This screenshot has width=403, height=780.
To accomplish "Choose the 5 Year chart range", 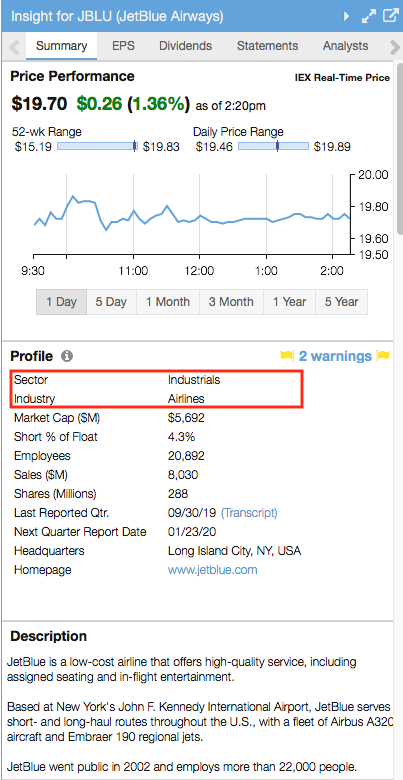I will click(x=341, y=302).
